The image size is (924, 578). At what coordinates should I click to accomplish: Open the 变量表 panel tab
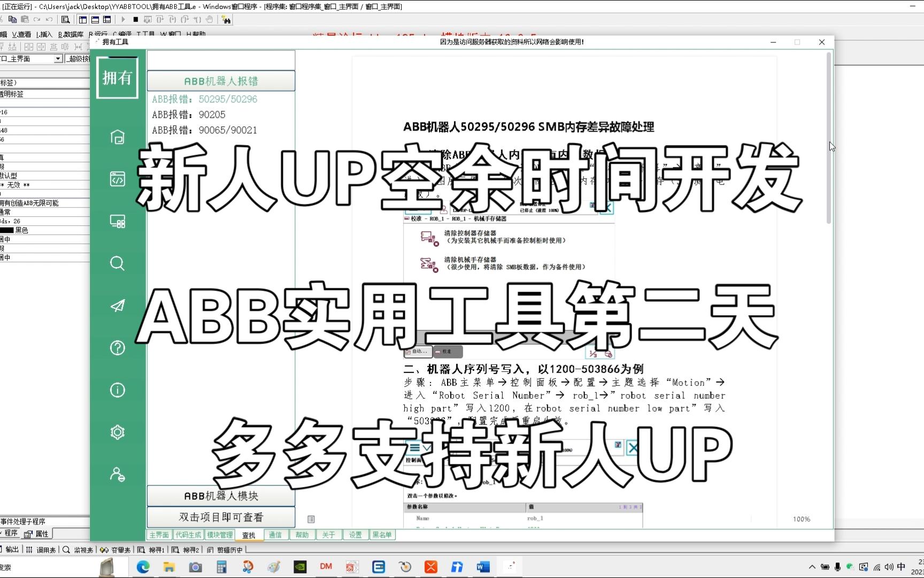click(115, 550)
